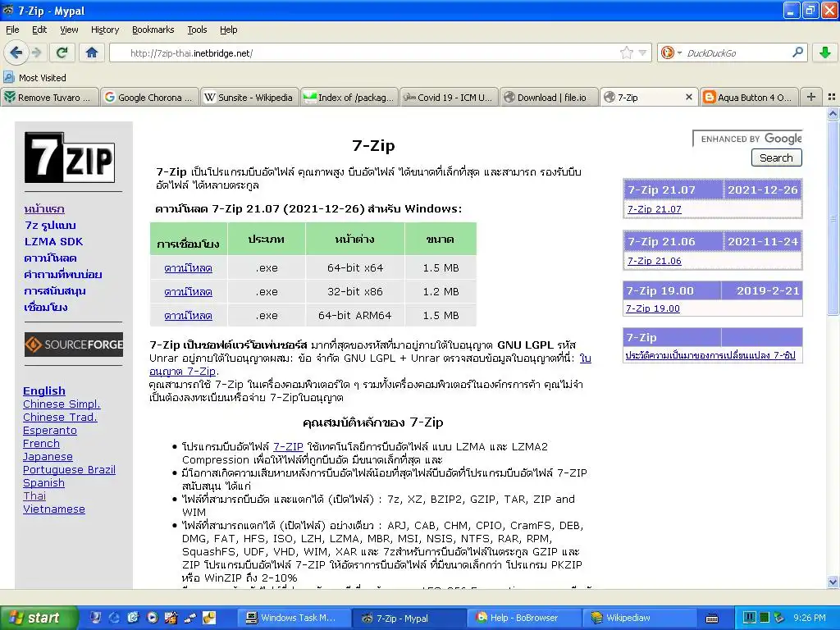The height and width of the screenshot is (630, 840).
Task: Click the scrollbar down arrow
Action: click(x=833, y=582)
